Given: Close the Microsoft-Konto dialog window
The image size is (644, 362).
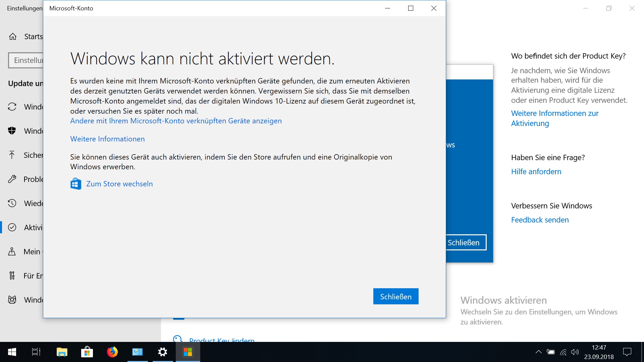Looking at the screenshot, I should (434, 8).
